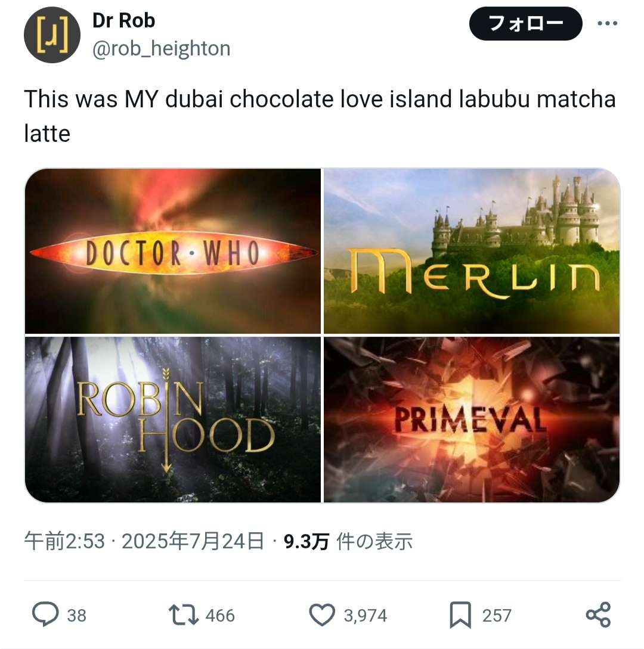644x649 pixels.
Task: Open the Dr Rob display name link
Action: [x=123, y=21]
